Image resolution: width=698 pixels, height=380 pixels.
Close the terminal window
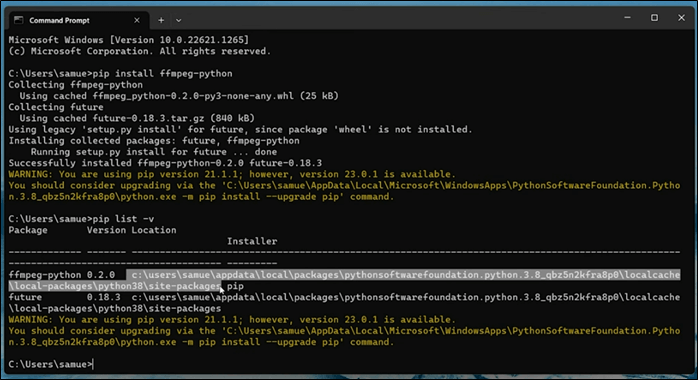pos(682,18)
